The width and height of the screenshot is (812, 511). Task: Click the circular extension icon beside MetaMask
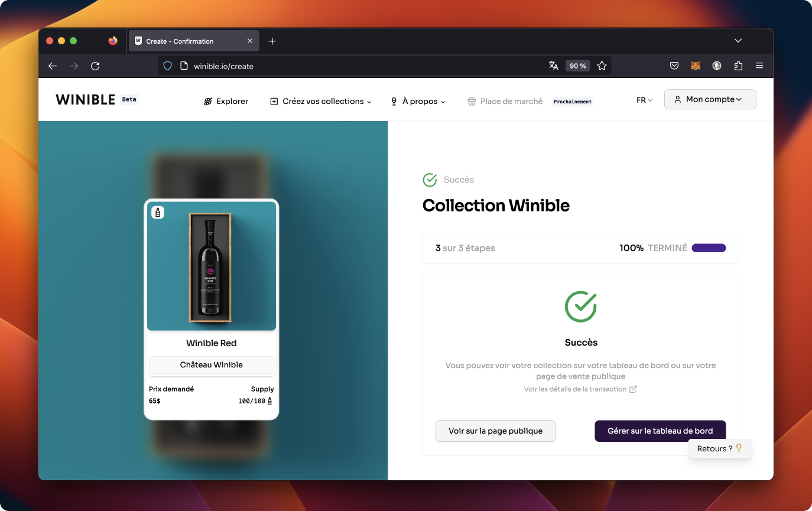(x=717, y=66)
